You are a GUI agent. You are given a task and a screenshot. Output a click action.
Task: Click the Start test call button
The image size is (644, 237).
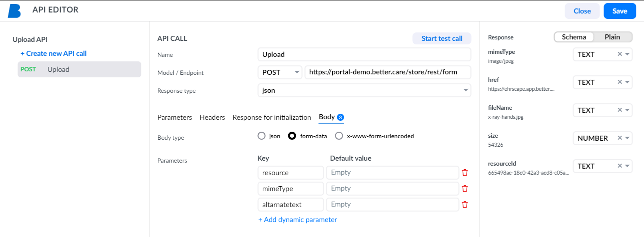click(x=442, y=38)
